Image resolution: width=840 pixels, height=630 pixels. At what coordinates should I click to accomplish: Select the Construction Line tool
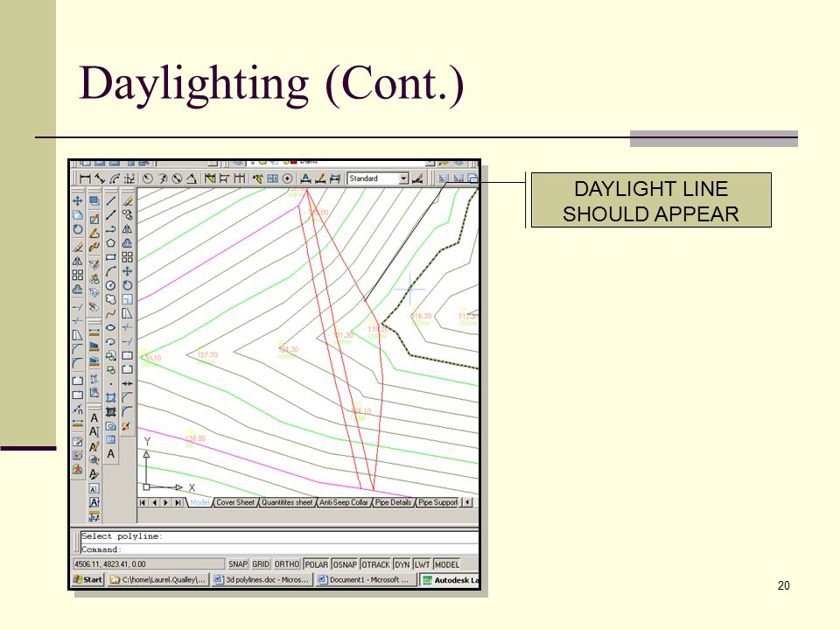pos(111,215)
